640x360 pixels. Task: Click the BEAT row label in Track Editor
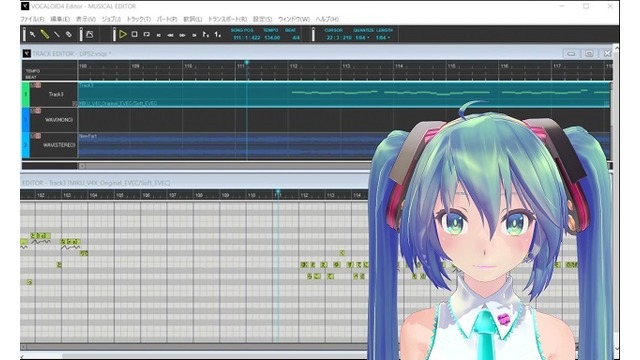tap(31, 77)
